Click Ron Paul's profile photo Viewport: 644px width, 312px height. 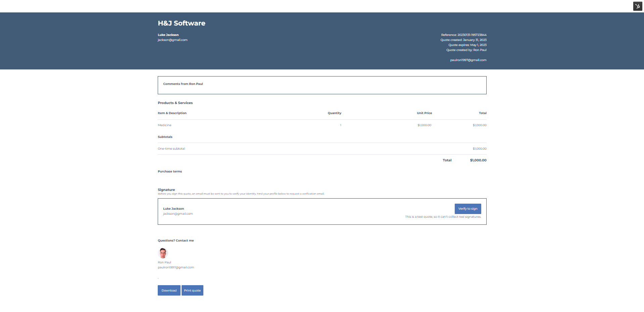(x=163, y=253)
